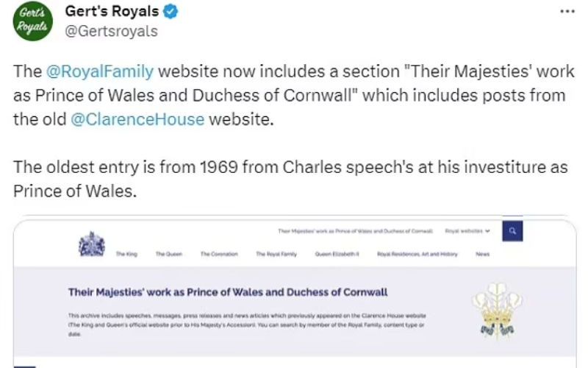
Task: Click the search magnifier icon on the royal website
Action: coord(512,231)
